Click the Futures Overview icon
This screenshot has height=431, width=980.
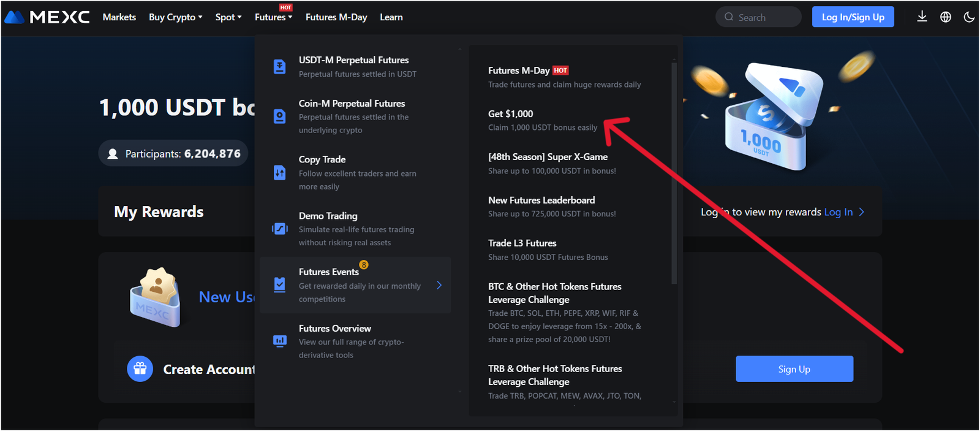(x=279, y=341)
